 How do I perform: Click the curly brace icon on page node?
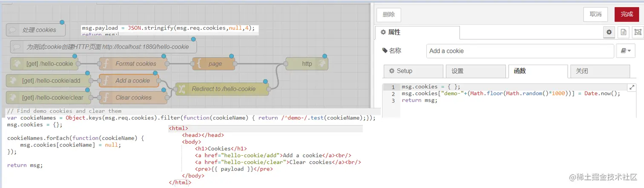click(x=199, y=64)
